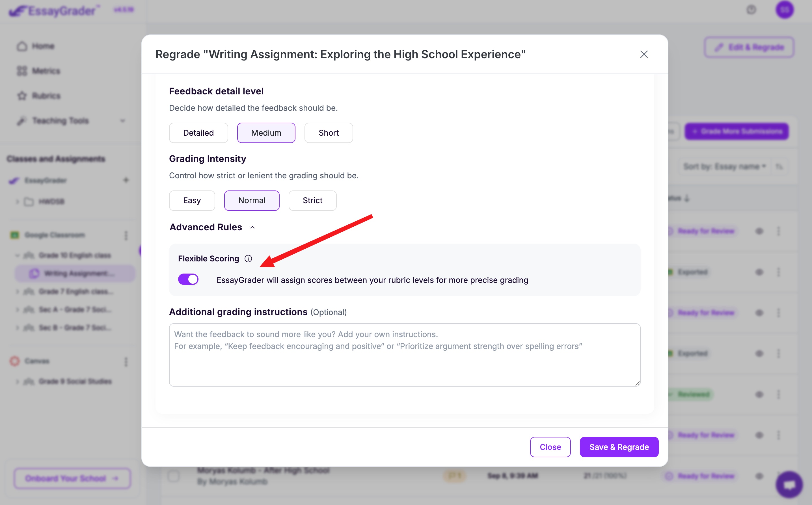Select the Short feedback option
This screenshot has height=505, width=812.
pyautogui.click(x=328, y=133)
